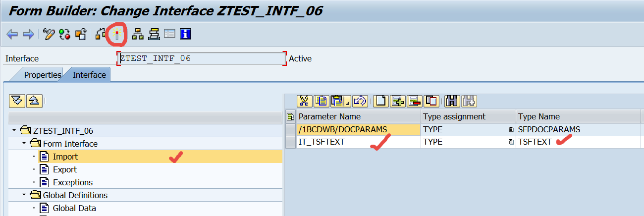Activate the interface with the wand icon

117,34
